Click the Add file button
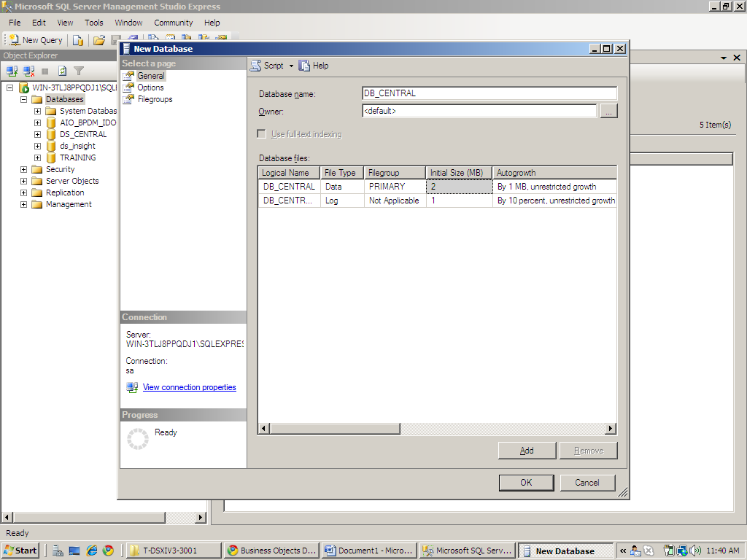The width and height of the screenshot is (747, 560). click(527, 451)
